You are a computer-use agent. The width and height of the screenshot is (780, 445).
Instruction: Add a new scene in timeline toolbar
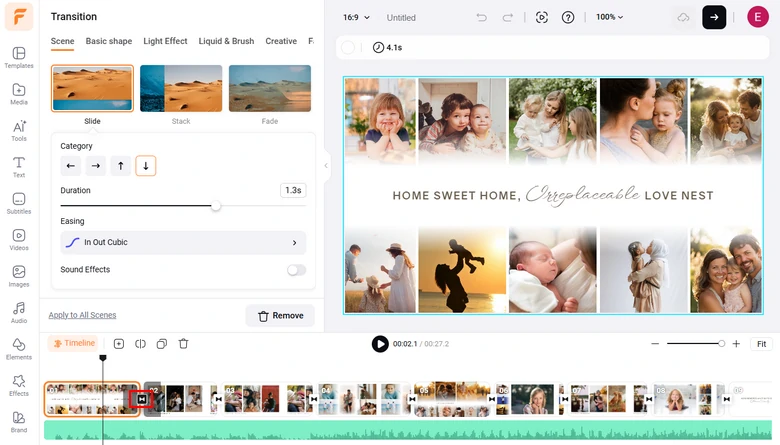coord(118,344)
